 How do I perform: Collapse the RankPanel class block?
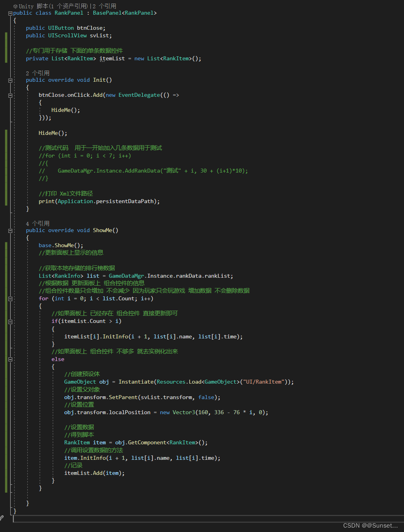coord(10,13)
